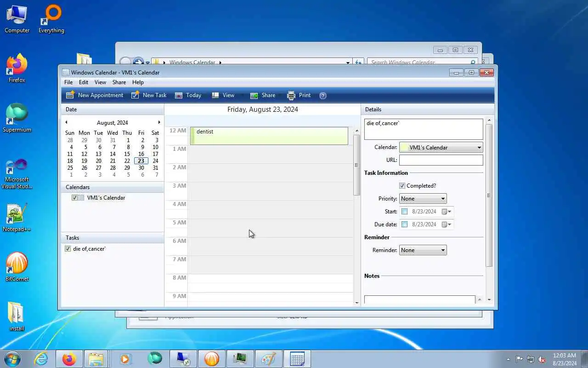
Task: Open the File menu
Action: pos(68,82)
